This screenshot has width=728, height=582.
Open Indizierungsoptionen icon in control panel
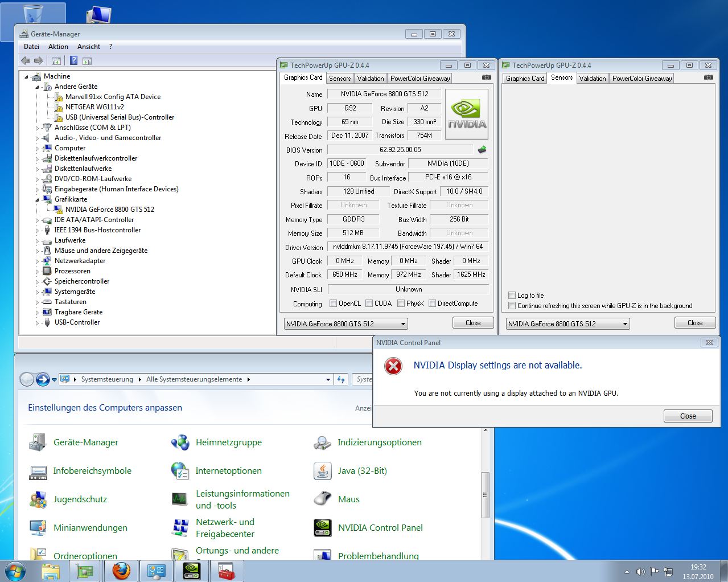tap(323, 442)
